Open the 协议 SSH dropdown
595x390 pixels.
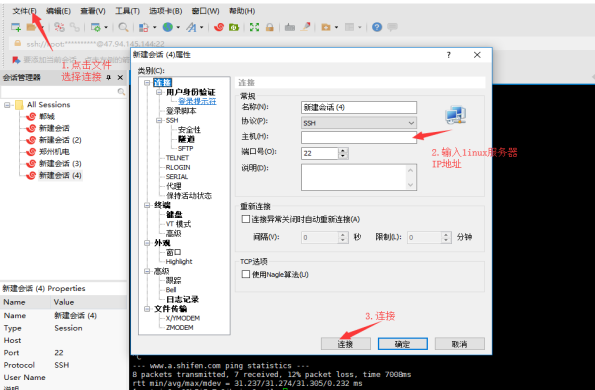click(x=359, y=123)
